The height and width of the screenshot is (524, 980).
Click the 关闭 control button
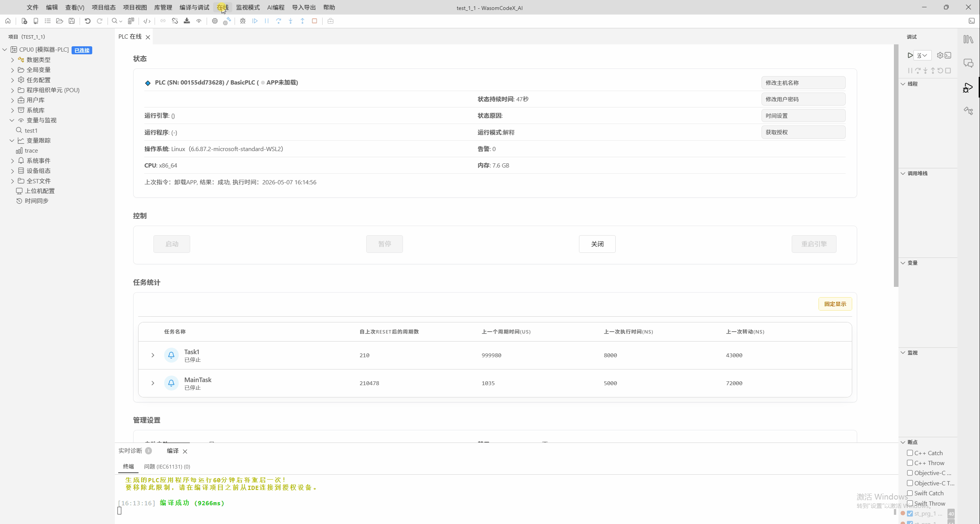[597, 244]
